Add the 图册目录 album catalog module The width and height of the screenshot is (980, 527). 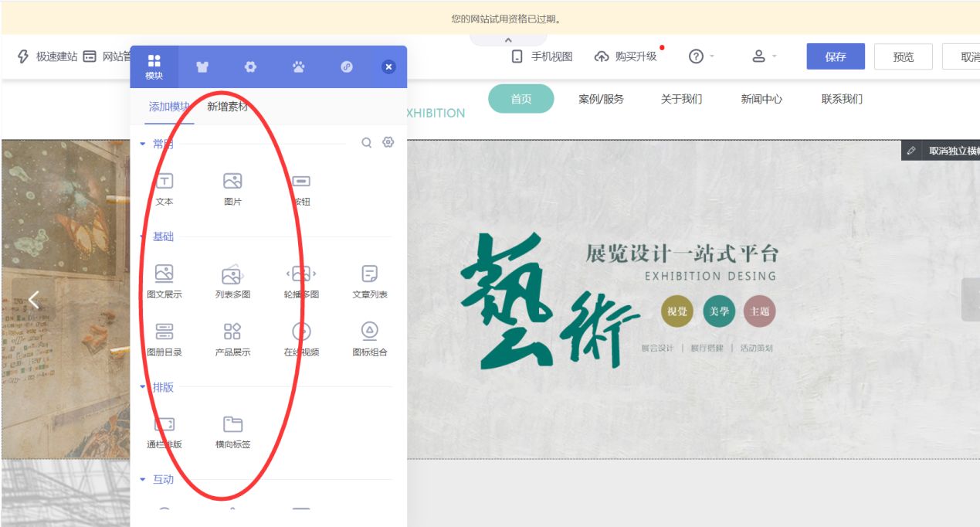click(x=164, y=339)
